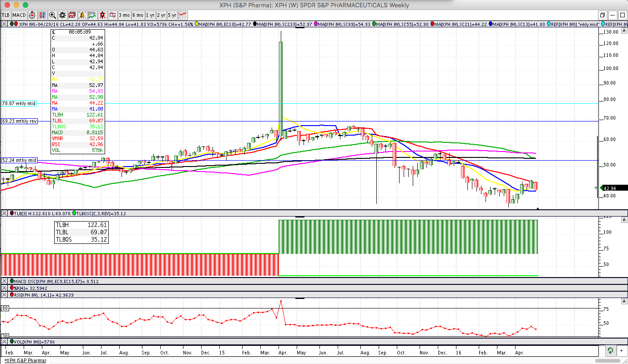Image resolution: width=628 pixels, height=364 pixels.
Task: Set chart range to 3 mo
Action: coord(124,15)
